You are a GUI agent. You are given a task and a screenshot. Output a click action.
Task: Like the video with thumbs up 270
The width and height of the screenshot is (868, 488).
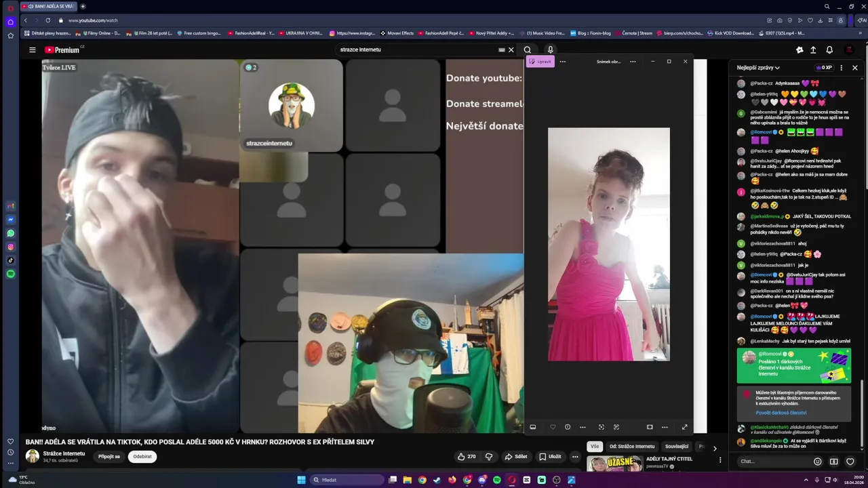click(x=467, y=456)
